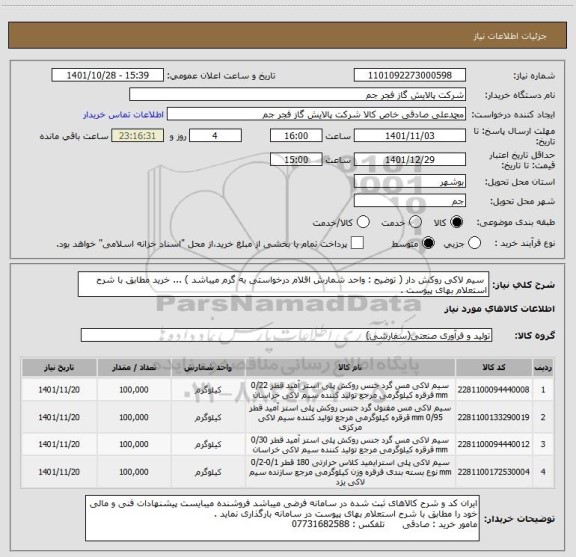This screenshot has height=557, width=576.
Task: Select the خدمت radio button
Action: pos(415,222)
